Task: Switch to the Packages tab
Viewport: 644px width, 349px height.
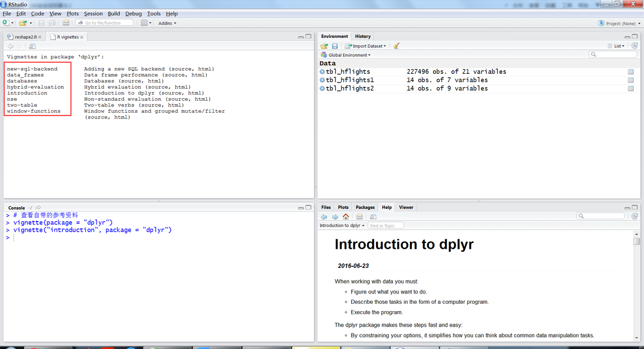Action: [x=365, y=207]
